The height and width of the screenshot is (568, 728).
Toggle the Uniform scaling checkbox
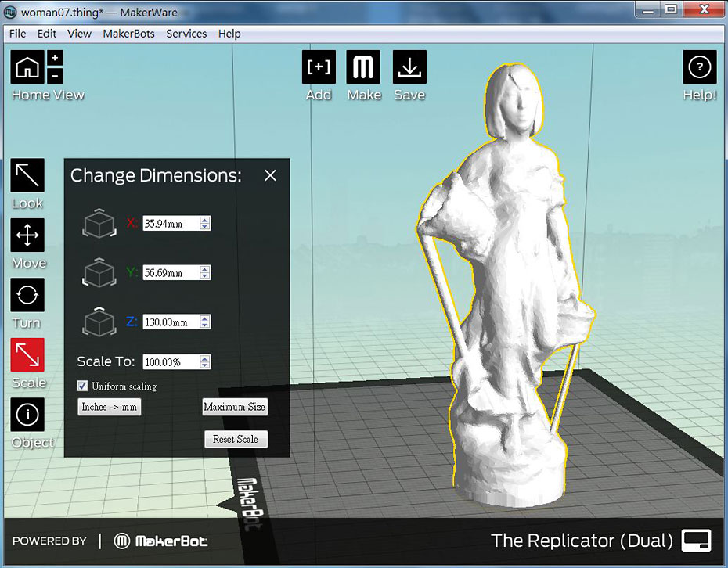tap(83, 386)
